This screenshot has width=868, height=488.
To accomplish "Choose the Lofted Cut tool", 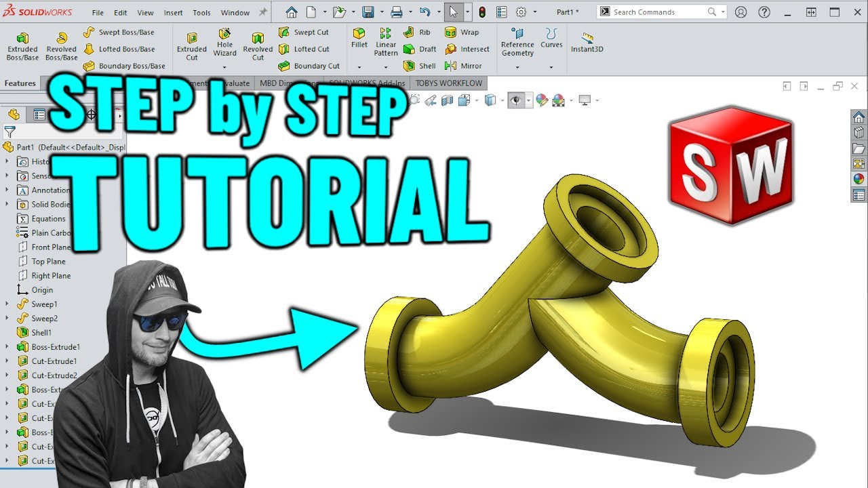I will pyautogui.click(x=304, y=49).
